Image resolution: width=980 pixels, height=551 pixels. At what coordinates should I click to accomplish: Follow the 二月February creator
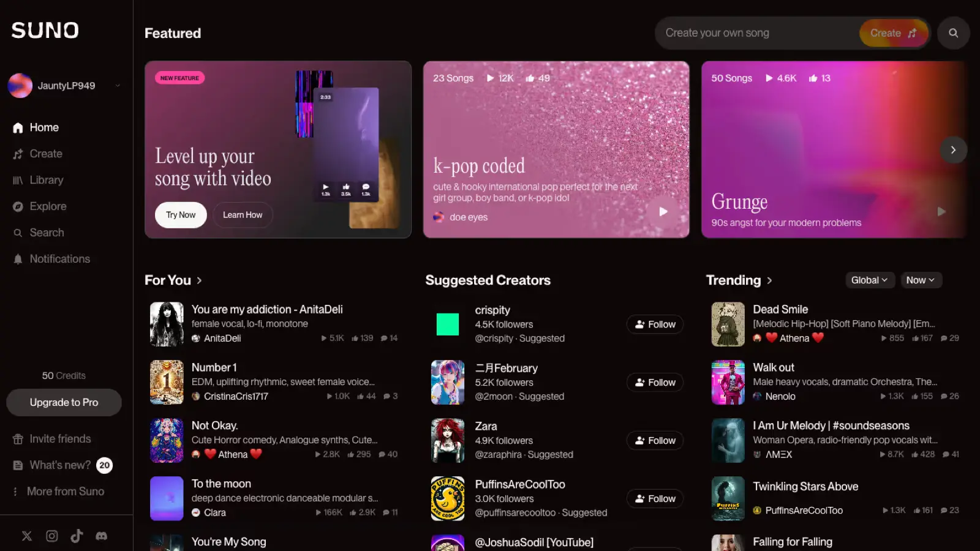pos(655,383)
